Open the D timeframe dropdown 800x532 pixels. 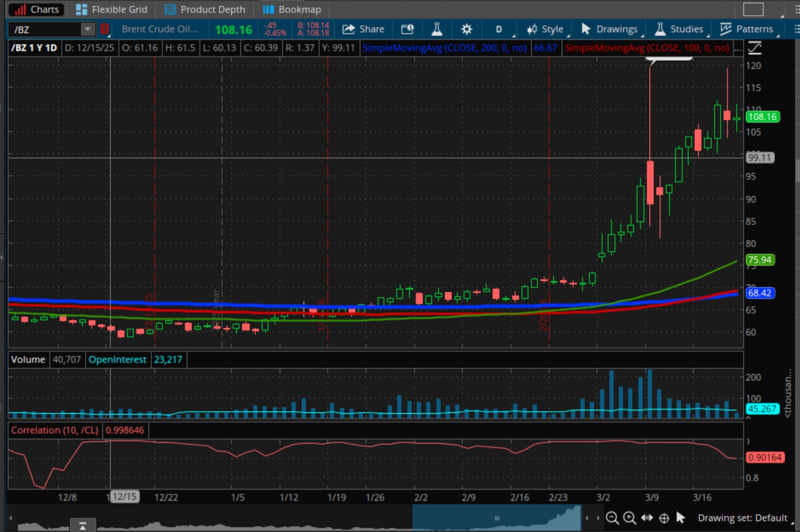[x=498, y=29]
